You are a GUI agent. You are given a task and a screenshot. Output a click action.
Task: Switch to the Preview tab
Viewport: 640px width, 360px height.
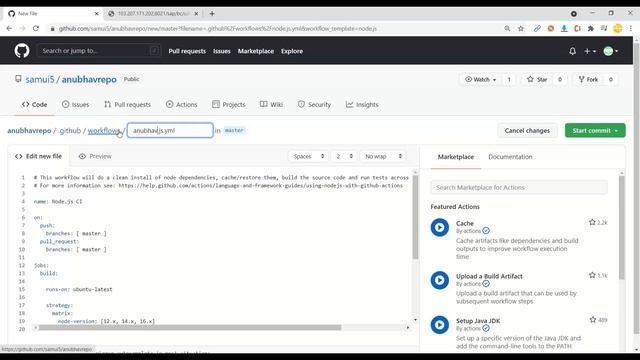[x=95, y=156]
